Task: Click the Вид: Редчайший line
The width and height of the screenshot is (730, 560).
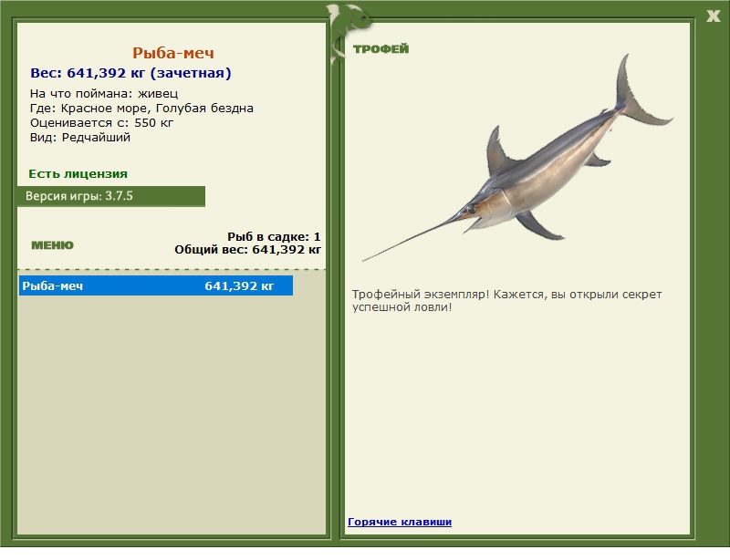Action: [80, 138]
